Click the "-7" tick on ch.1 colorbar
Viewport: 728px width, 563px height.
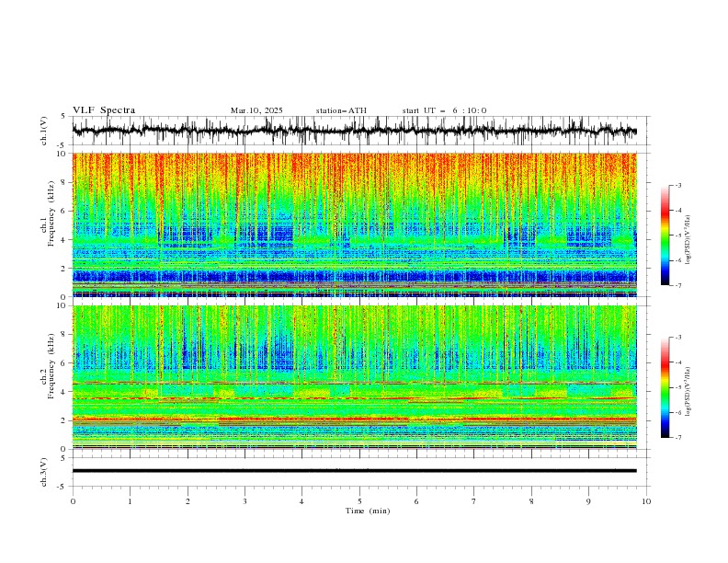[x=678, y=285]
